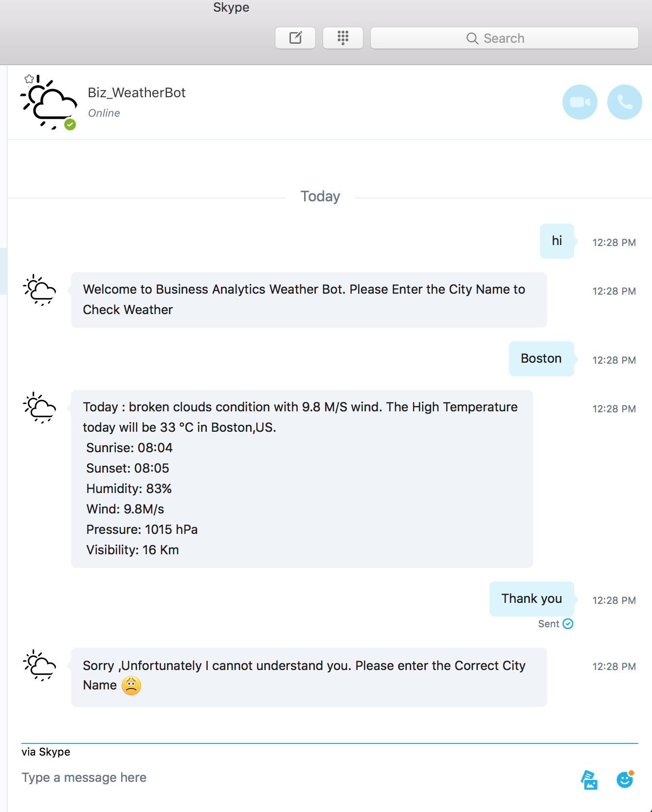Click the Thank you message bubble

pos(531,599)
